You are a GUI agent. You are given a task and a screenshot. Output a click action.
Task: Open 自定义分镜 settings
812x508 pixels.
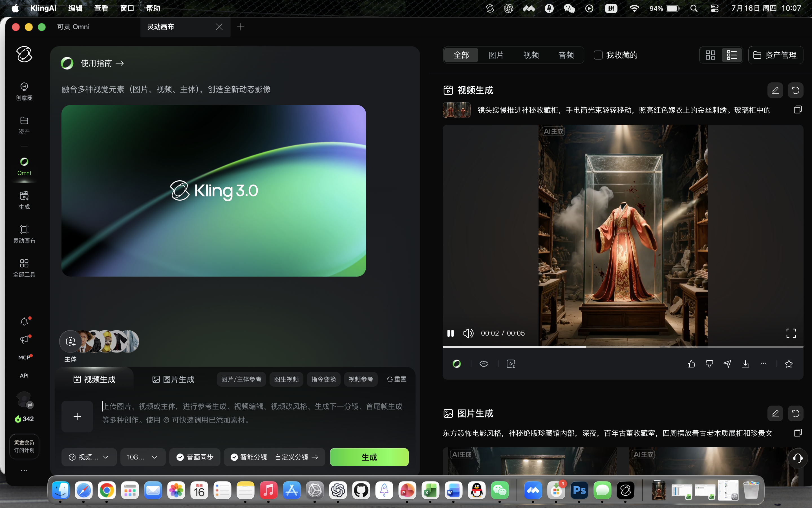tap(296, 457)
